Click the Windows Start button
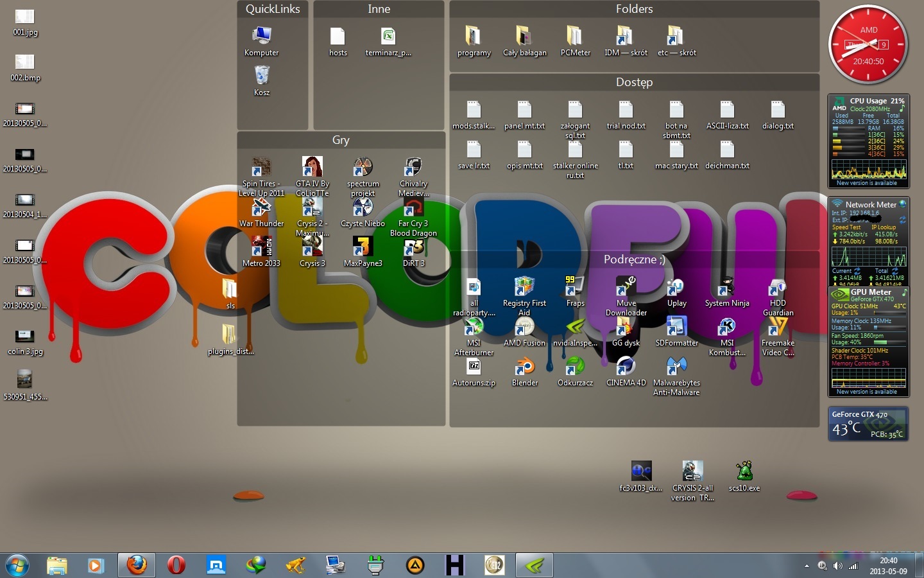The height and width of the screenshot is (578, 924). click(17, 565)
